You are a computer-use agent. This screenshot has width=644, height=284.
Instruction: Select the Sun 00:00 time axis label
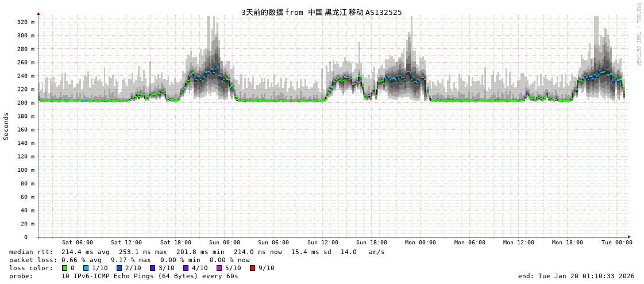pos(225,243)
